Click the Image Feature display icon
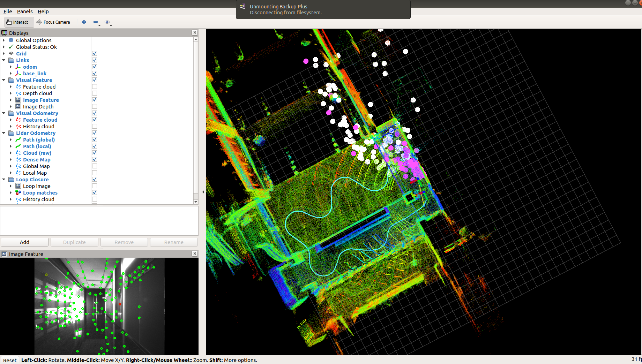Screen dimensions: 642x364 coord(18,100)
